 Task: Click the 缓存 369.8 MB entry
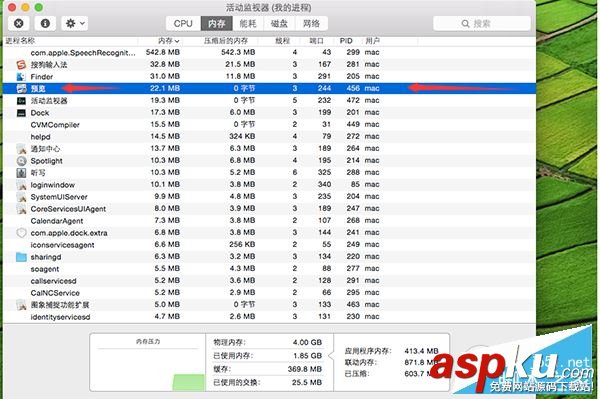tap(268, 369)
